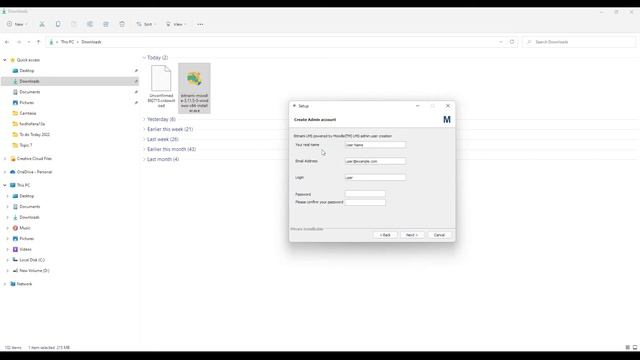Screen dimensions: 640x360
Task: Minimize the Setup dialog window
Action: [418, 106]
